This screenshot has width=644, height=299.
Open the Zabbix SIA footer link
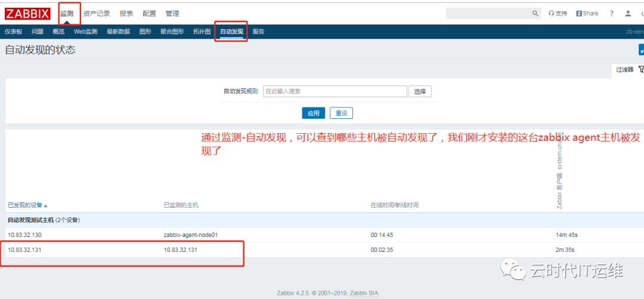[x=364, y=293]
